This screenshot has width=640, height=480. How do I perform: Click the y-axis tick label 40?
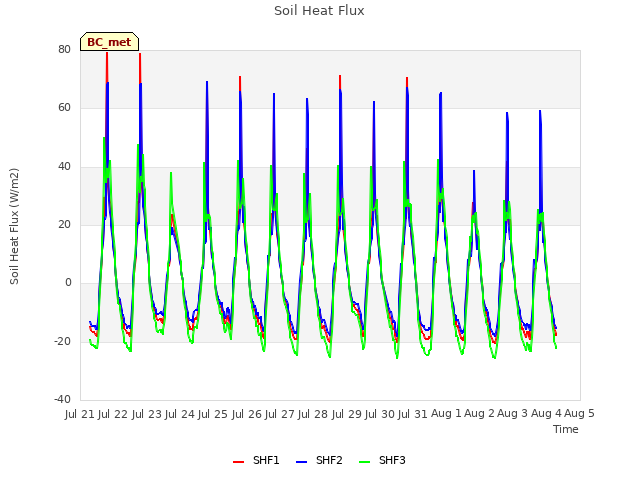[64, 167]
